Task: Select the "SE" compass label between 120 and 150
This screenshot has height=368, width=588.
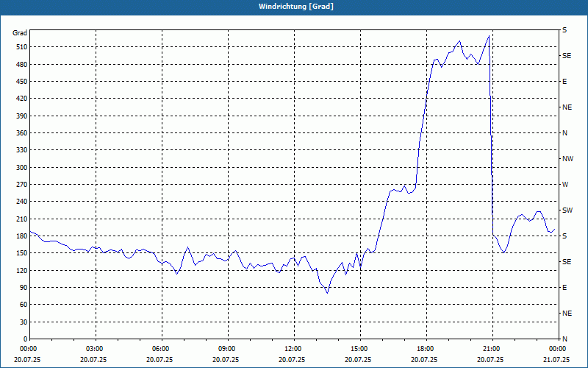Action: [567, 262]
